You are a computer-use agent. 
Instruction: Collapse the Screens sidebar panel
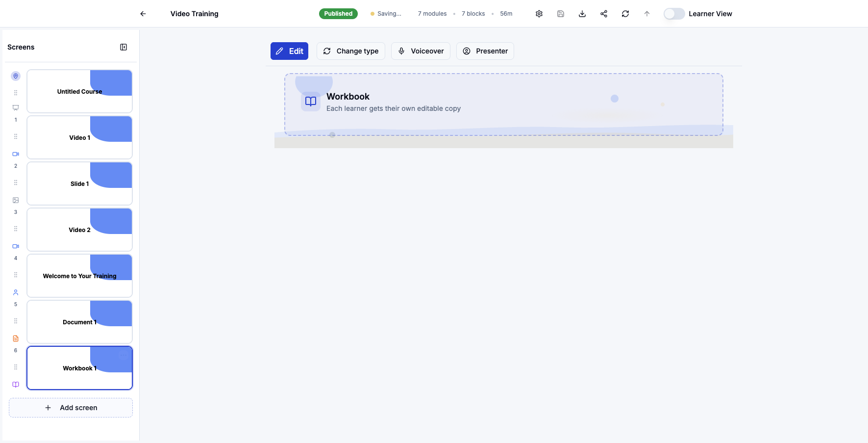123,47
